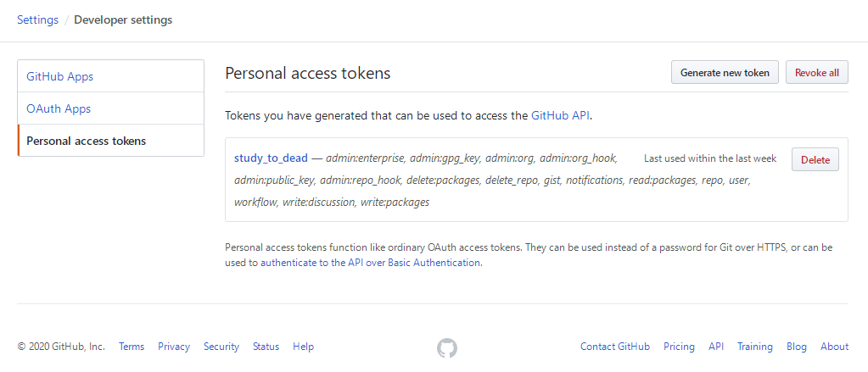Open the GitHub Apps sidebar item
This screenshot has width=868, height=372.
tap(59, 76)
